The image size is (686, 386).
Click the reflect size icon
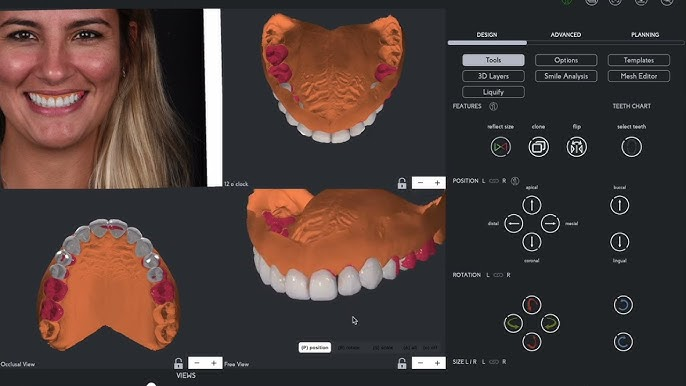click(500, 147)
